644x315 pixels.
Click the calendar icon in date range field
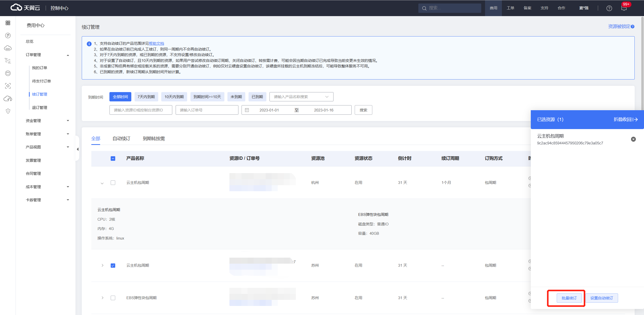pos(247,110)
